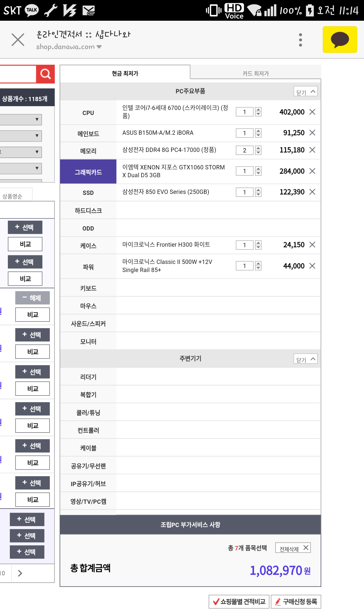The image size is (364, 611).
Task: Click the CPU quantity input field
Action: [244, 112]
